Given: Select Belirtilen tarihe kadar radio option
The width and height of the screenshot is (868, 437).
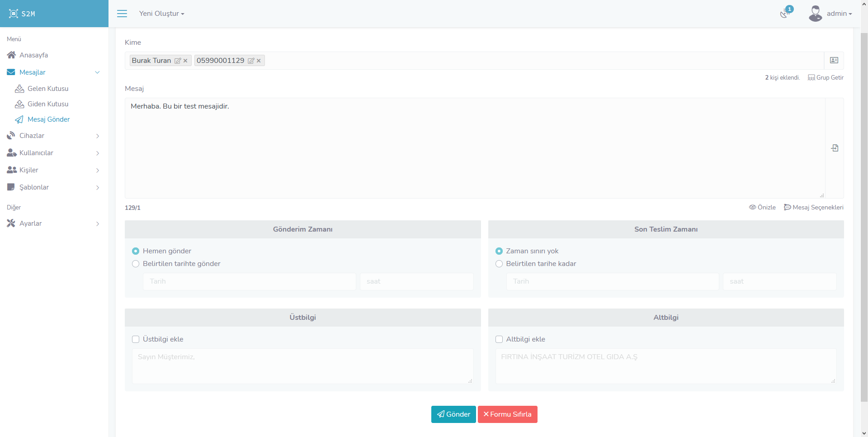Looking at the screenshot, I should (499, 264).
